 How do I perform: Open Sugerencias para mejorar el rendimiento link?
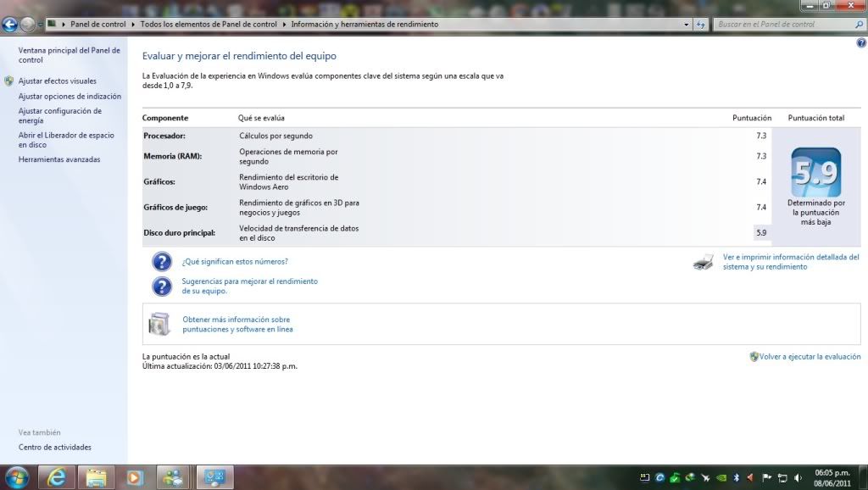pos(250,286)
